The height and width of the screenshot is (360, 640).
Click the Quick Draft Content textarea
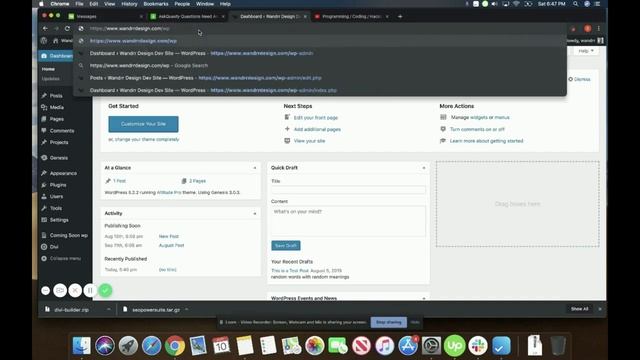point(348,221)
